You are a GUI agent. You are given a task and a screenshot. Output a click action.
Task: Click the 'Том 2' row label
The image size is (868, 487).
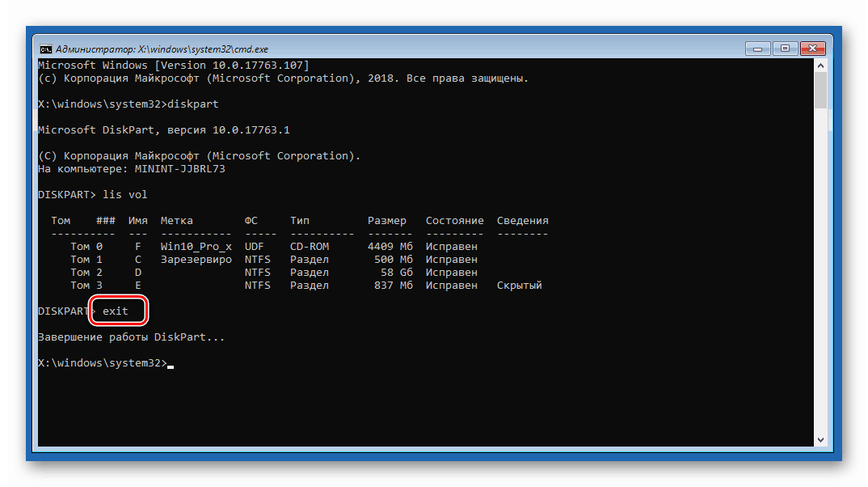[x=86, y=273]
